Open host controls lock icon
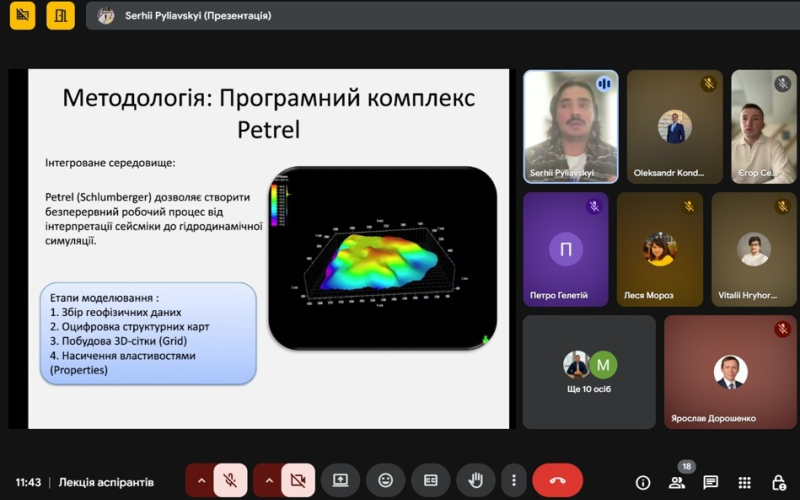Image resolution: width=800 pixels, height=500 pixels. point(779,482)
